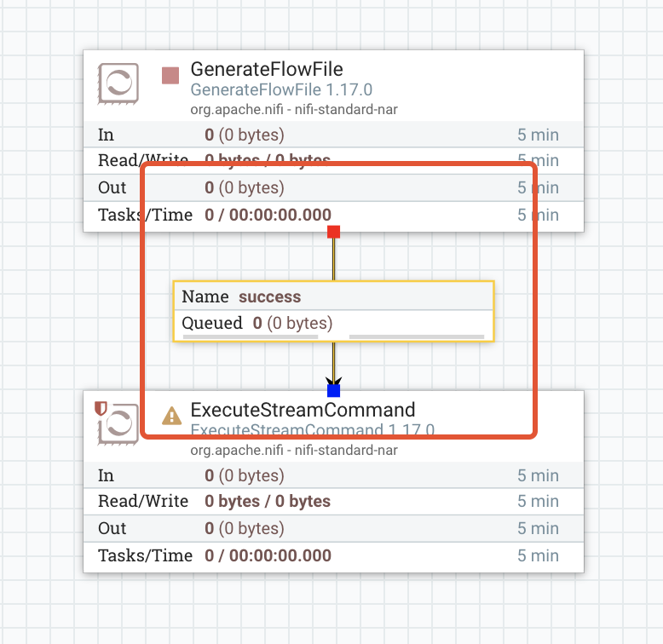Click the Read/Write value of ExecuteStreamCommand

point(268,501)
